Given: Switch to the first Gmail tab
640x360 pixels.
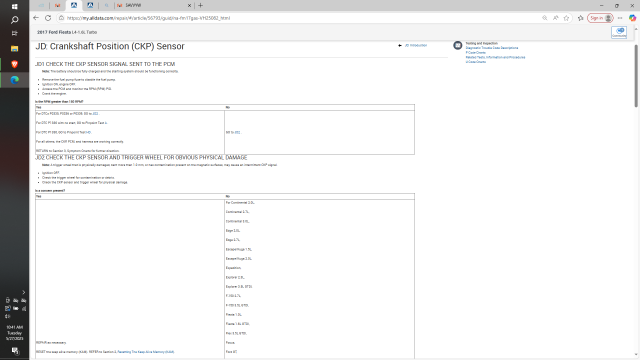Looking at the screenshot, I should click(x=58, y=5).
